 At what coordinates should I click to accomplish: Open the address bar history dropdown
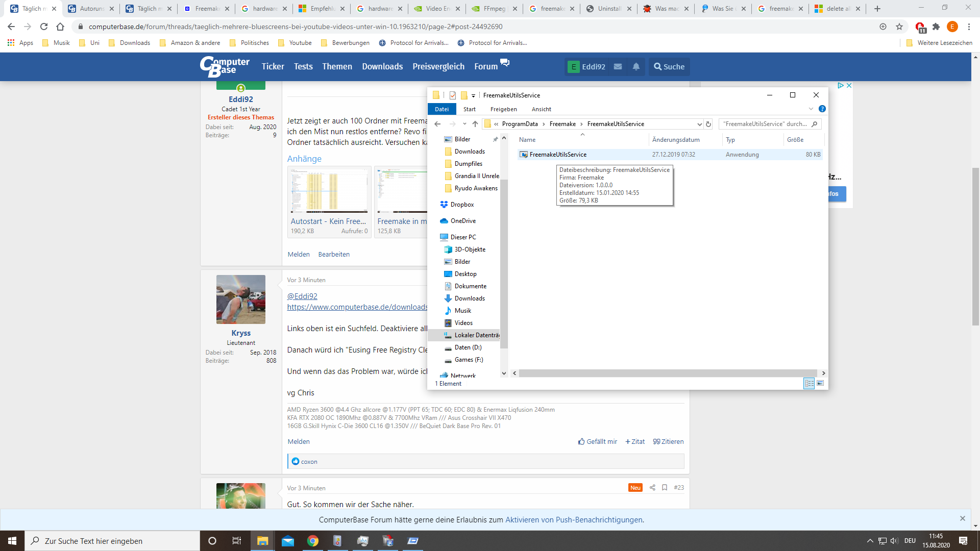tap(699, 124)
